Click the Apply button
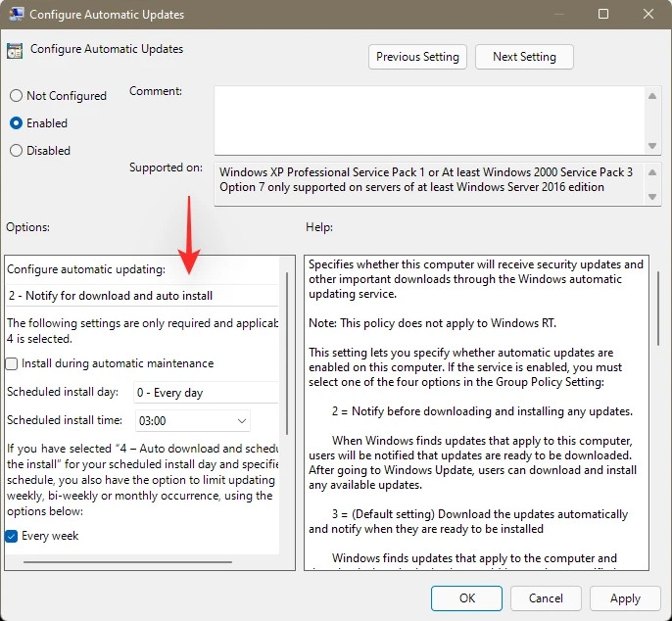This screenshot has height=621, width=672. coord(625,598)
